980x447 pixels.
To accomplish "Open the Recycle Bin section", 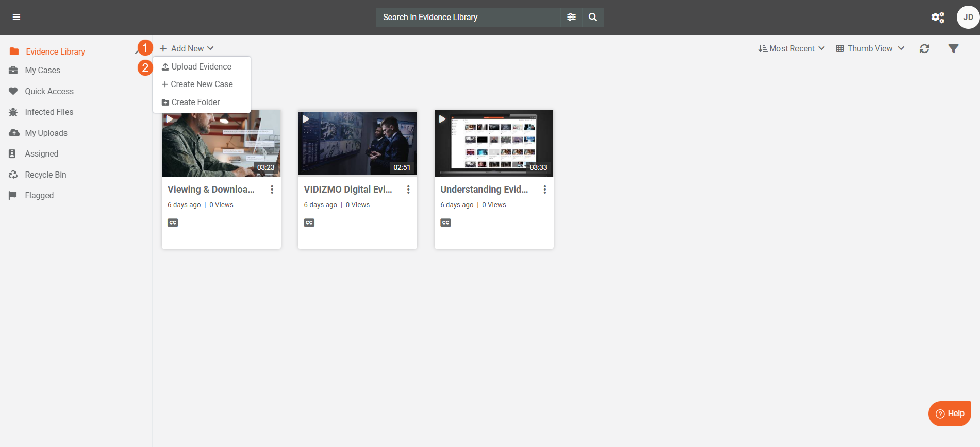I will pos(45,175).
